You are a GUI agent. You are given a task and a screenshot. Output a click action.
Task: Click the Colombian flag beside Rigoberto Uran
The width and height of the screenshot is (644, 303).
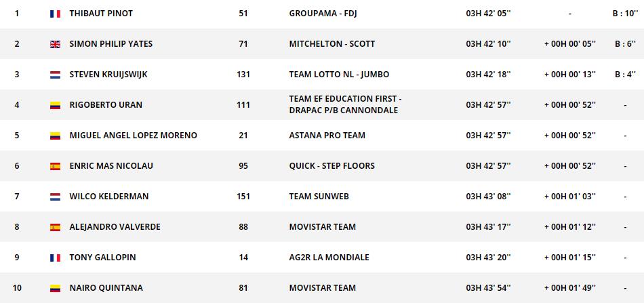coord(56,105)
